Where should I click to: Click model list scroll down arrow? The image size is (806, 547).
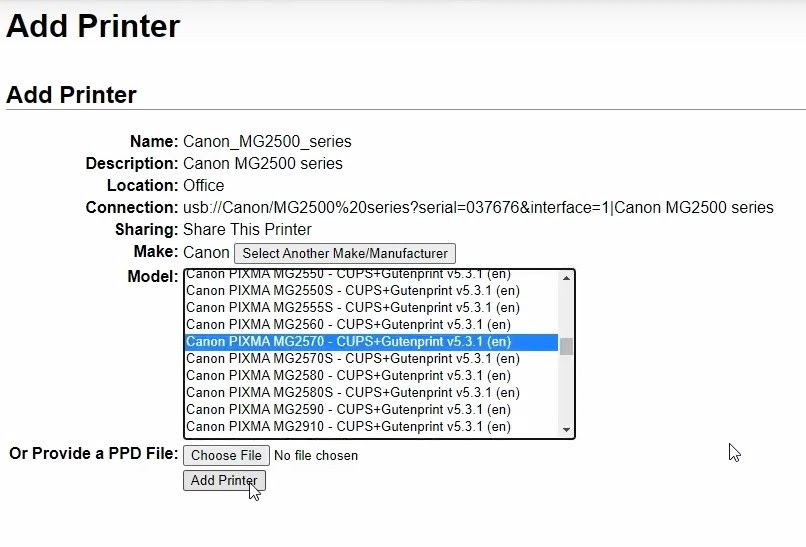(x=566, y=429)
